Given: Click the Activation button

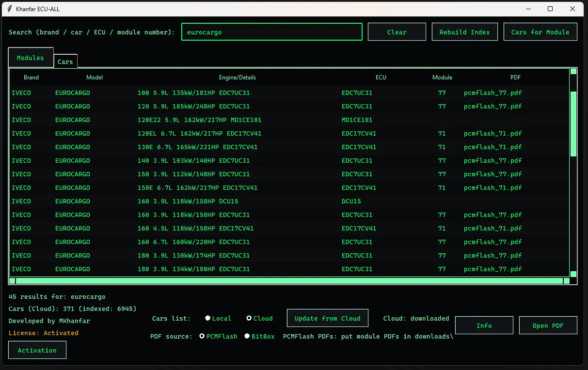Looking at the screenshot, I should pyautogui.click(x=37, y=350).
